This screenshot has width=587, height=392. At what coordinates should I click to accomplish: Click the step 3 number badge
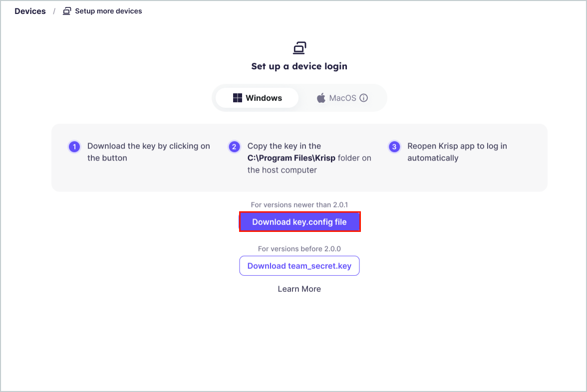click(x=394, y=147)
